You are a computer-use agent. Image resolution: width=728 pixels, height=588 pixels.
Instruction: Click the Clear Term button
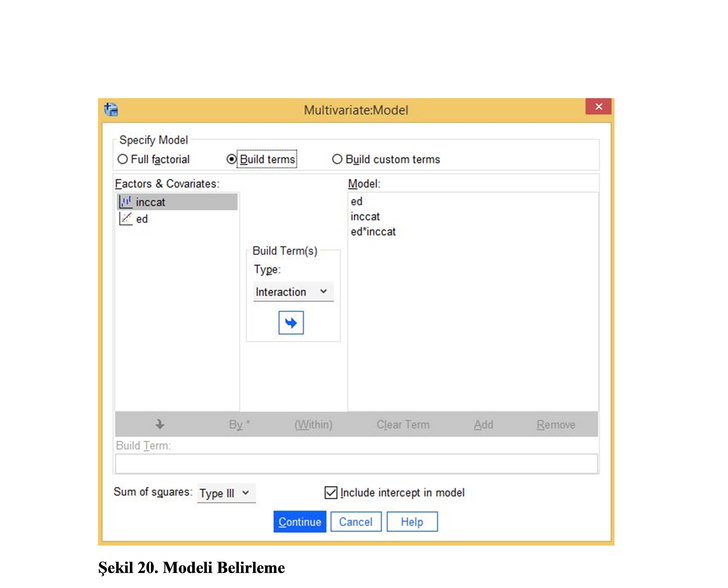tap(403, 424)
